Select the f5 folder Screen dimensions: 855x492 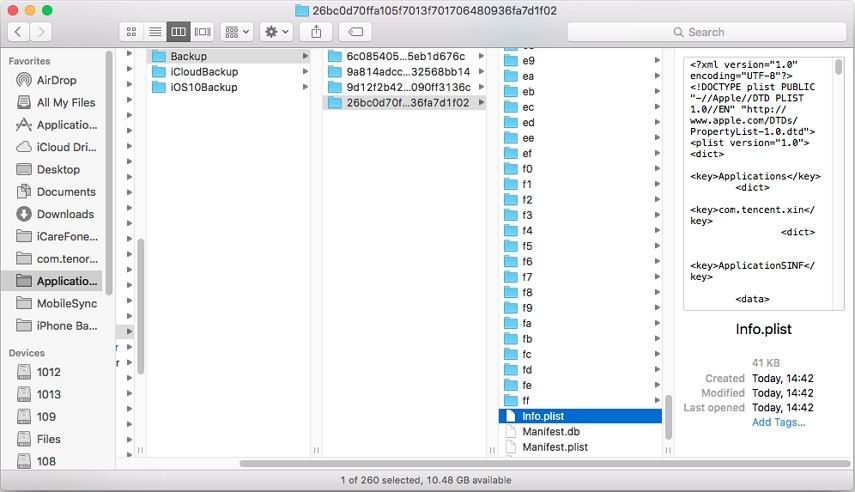pos(580,247)
